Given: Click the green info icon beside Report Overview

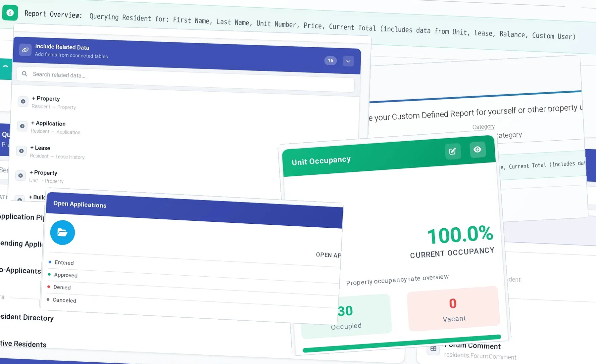Looking at the screenshot, I should click(10, 13).
